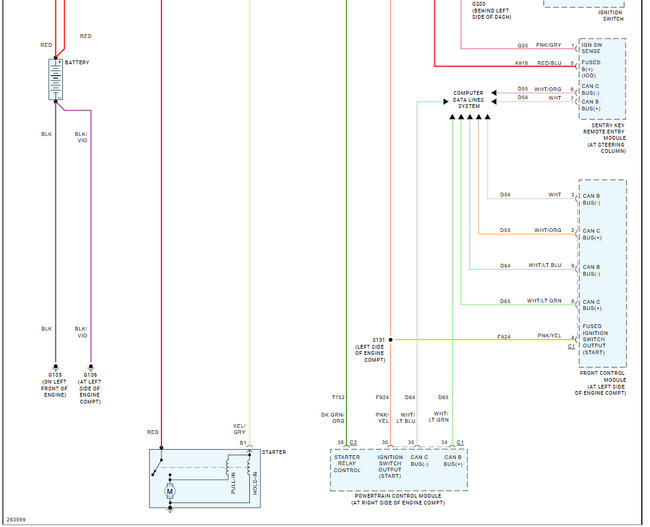Select the YEL/GRY wire label near starter
This screenshot has height=527, width=650.
[x=239, y=429]
